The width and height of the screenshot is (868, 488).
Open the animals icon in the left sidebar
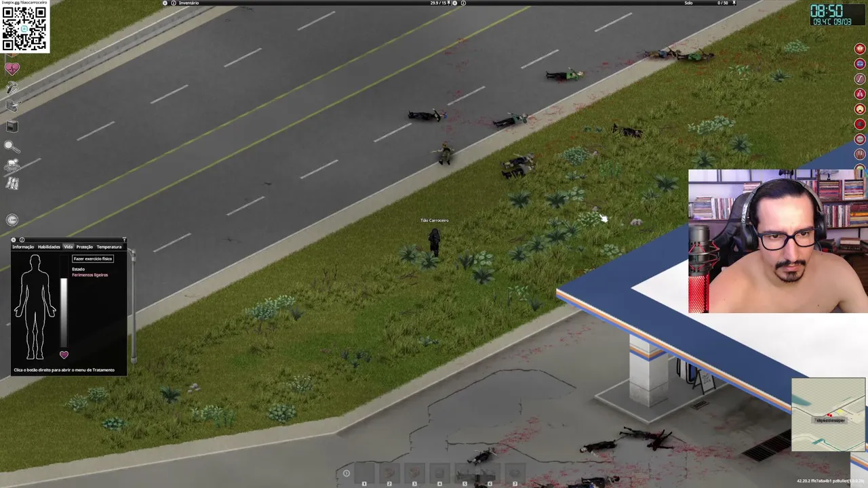tap(12, 165)
